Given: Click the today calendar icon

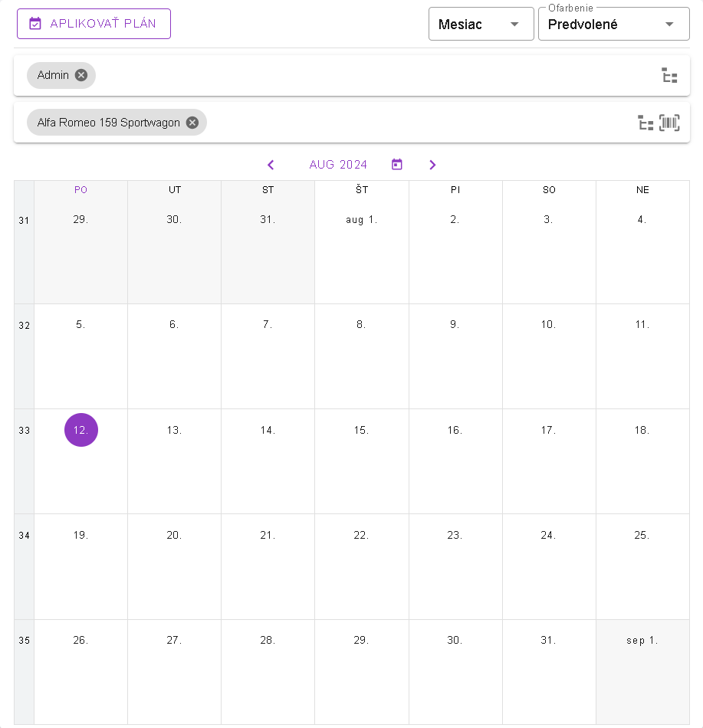Looking at the screenshot, I should point(397,165).
